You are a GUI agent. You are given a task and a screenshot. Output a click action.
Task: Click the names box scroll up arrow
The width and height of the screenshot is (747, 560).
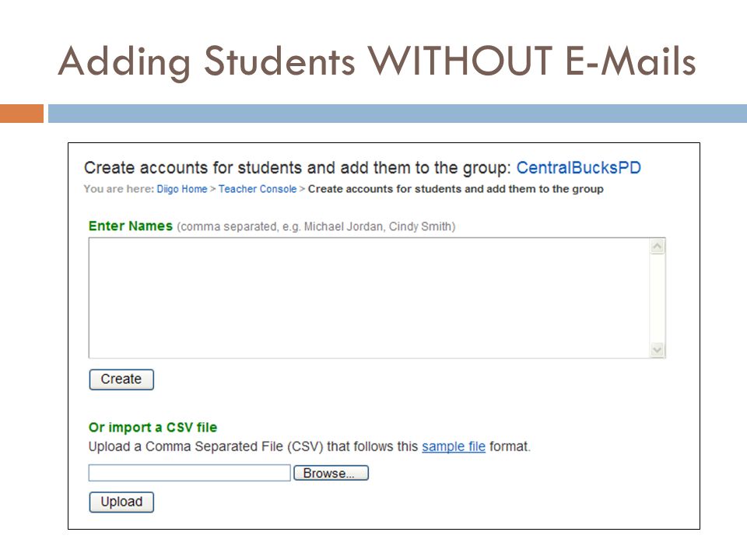tap(658, 247)
